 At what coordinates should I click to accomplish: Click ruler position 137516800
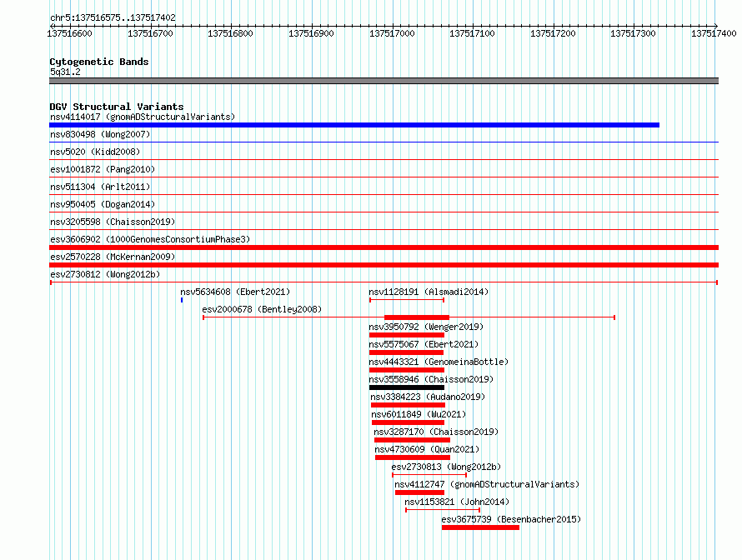pyautogui.click(x=230, y=33)
